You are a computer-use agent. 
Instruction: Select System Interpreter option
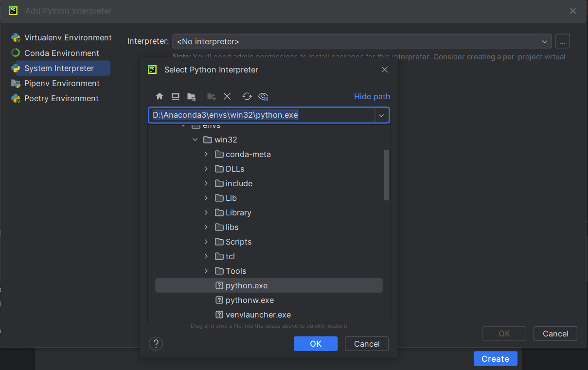61,68
